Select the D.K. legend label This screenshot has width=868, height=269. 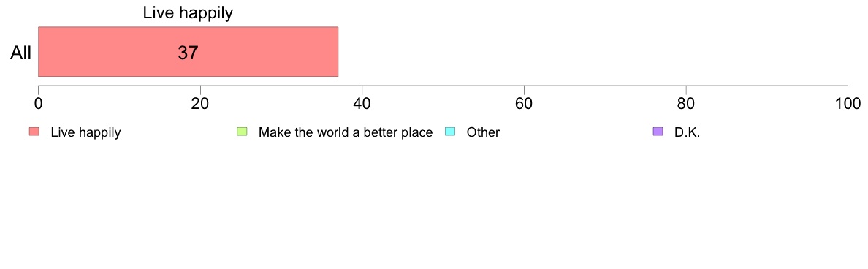coord(688,132)
